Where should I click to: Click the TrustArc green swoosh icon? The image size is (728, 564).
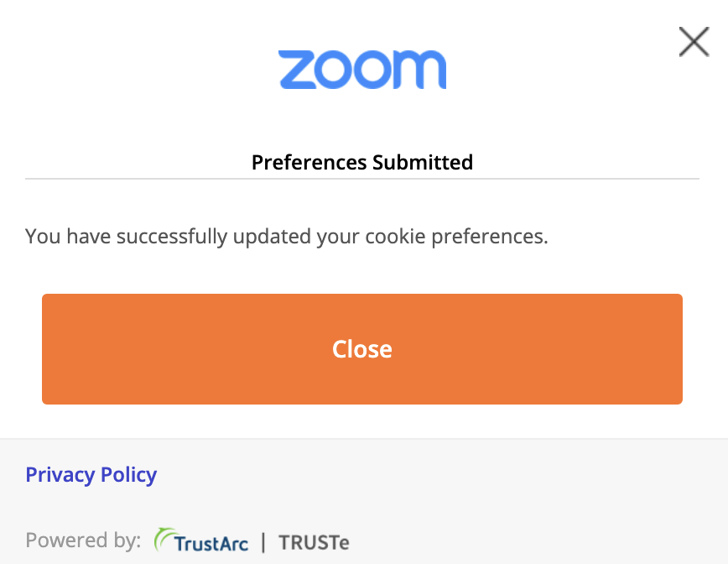click(163, 540)
